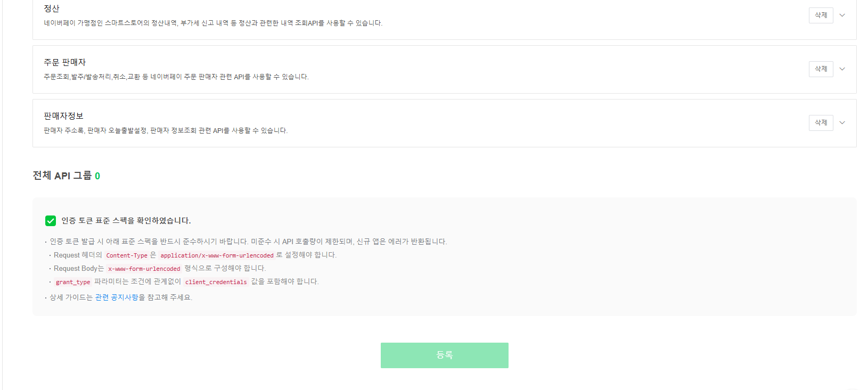Delete the 판매자정보 API group
Viewport: 868px width, 390px height.
[x=821, y=123]
